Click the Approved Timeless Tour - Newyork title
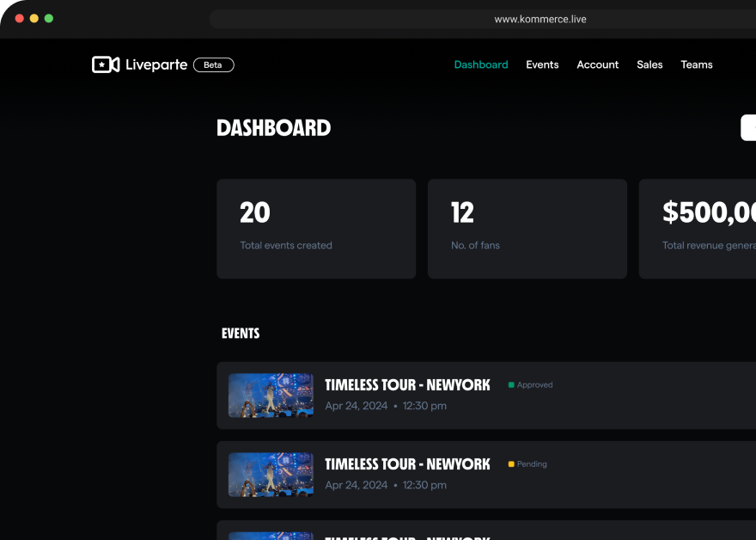The height and width of the screenshot is (540, 756). tap(407, 384)
